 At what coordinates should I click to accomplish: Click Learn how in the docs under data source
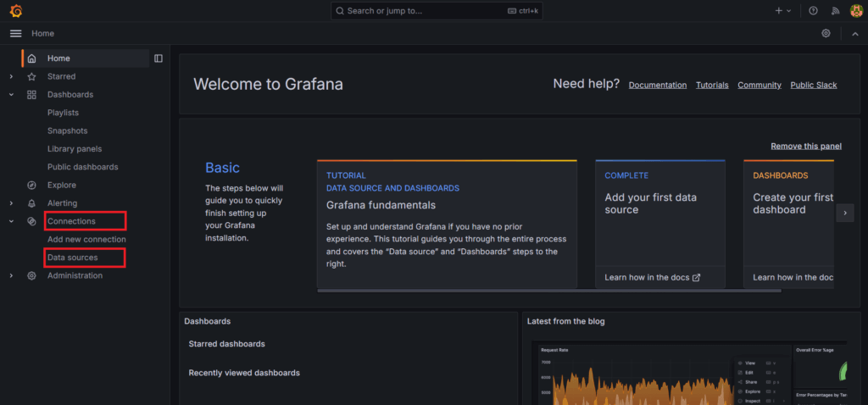tap(653, 277)
